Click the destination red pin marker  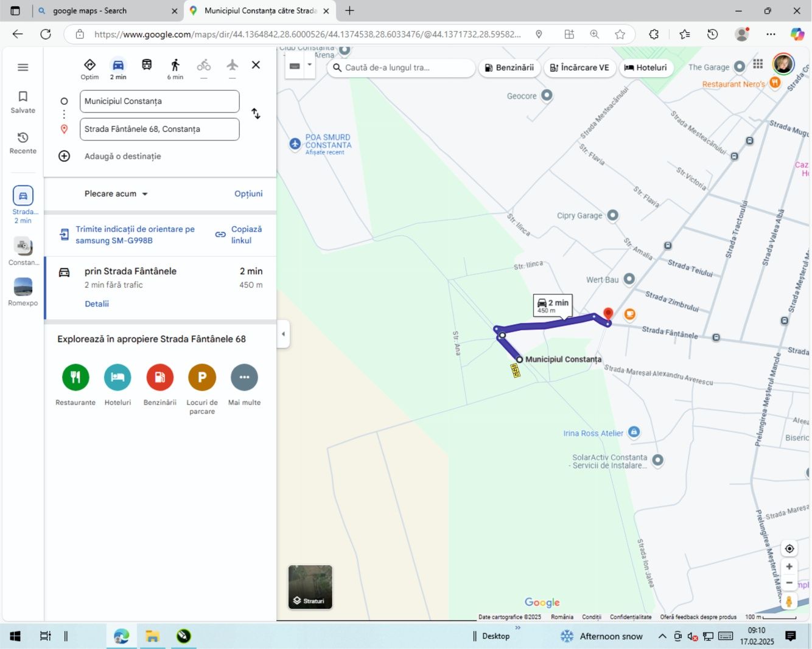[x=608, y=314]
